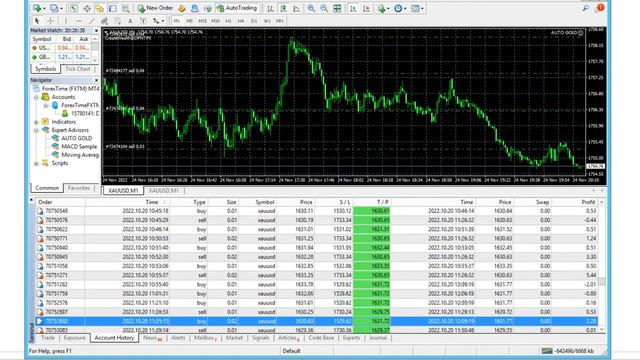Open the MetaEditor icon
This screenshot has width=640, height=360.
click(x=182, y=8)
